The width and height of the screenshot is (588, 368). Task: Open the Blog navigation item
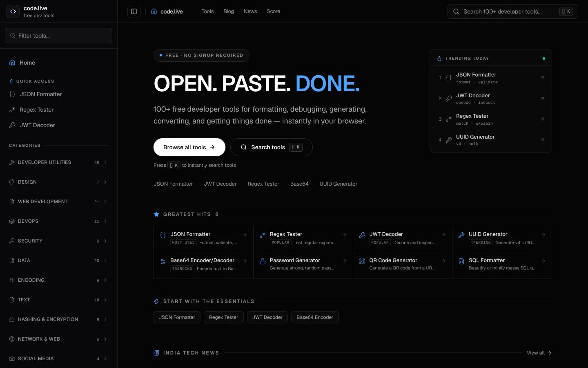(229, 11)
